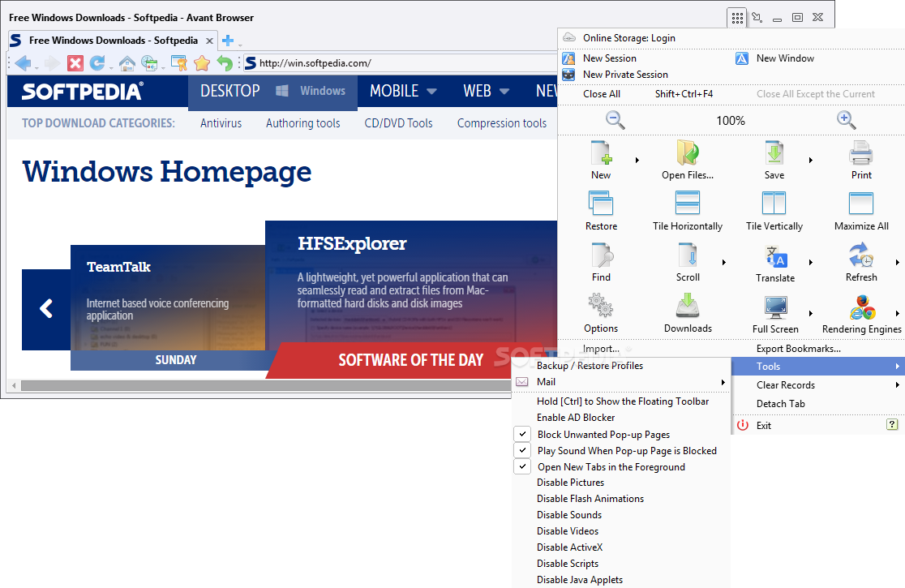Zoom in with the plus magnifier

(x=846, y=120)
